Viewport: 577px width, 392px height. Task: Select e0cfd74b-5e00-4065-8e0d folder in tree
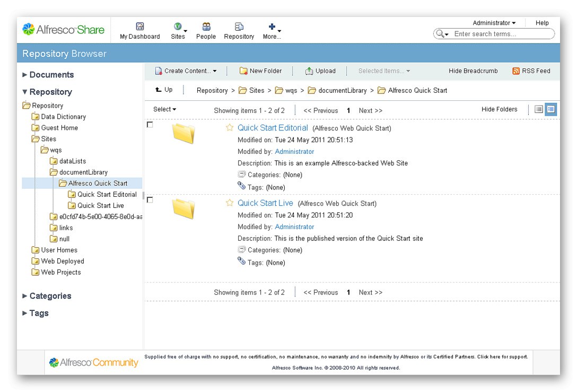pyautogui.click(x=100, y=217)
